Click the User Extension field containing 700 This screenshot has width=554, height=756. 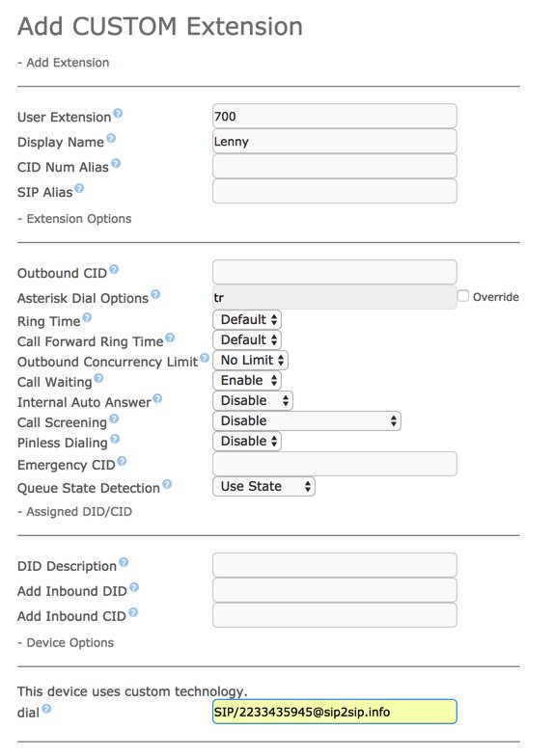click(334, 116)
